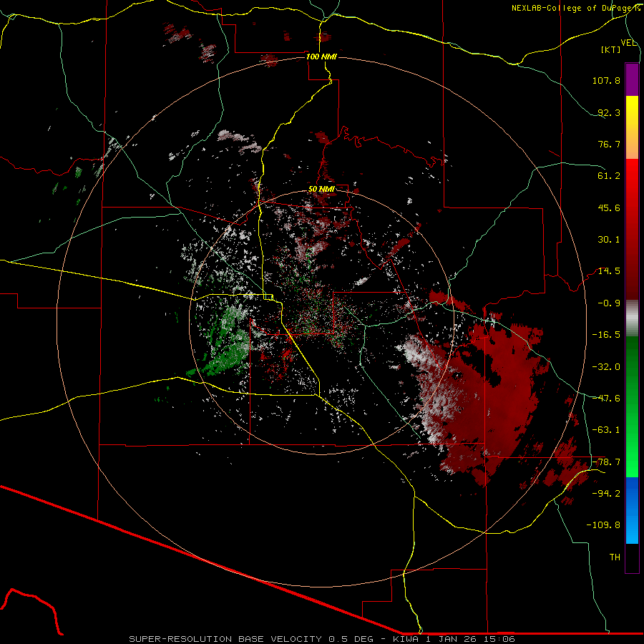Click the 30.1 scale value

[609, 240]
